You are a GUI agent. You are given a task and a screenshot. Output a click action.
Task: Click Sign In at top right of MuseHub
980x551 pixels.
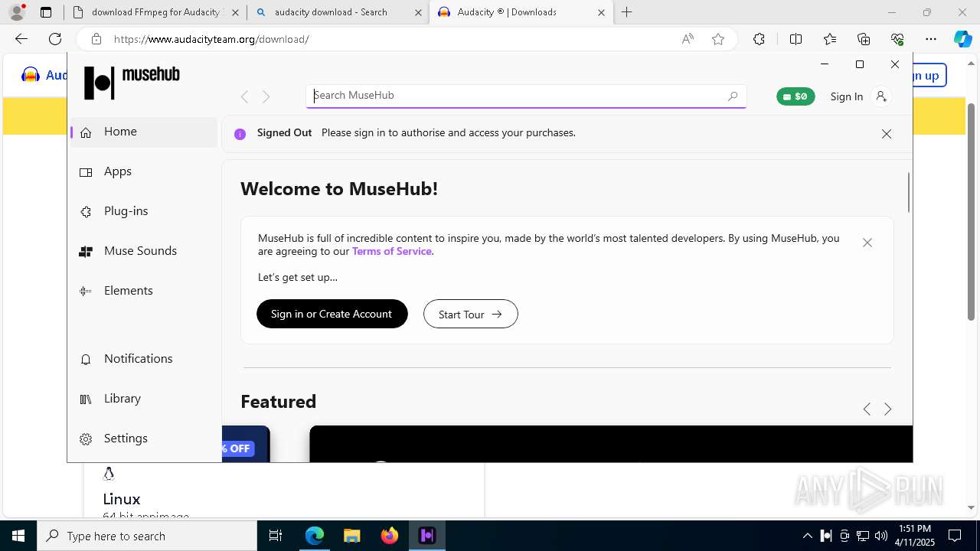coord(846,96)
